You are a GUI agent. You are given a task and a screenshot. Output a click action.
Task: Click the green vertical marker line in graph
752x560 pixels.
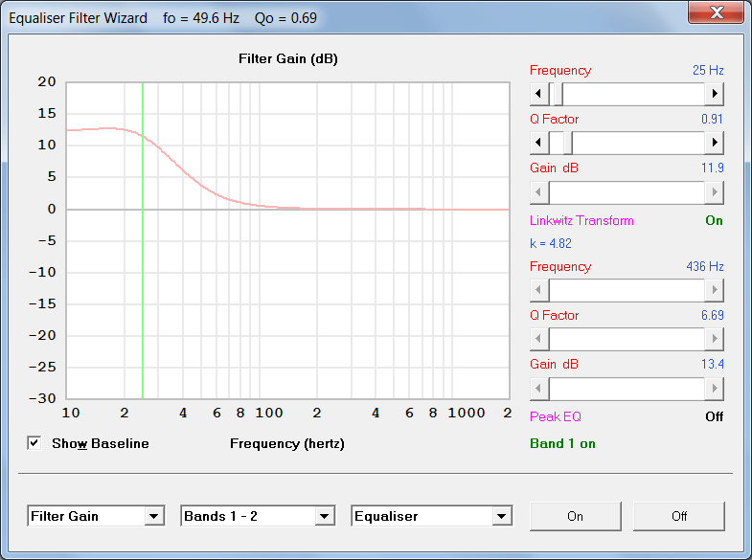143,239
